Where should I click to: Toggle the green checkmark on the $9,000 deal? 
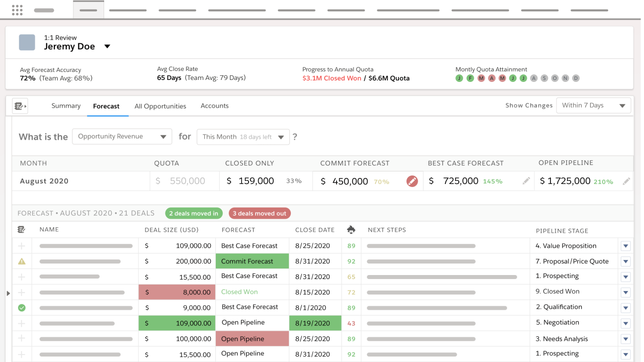point(22,308)
